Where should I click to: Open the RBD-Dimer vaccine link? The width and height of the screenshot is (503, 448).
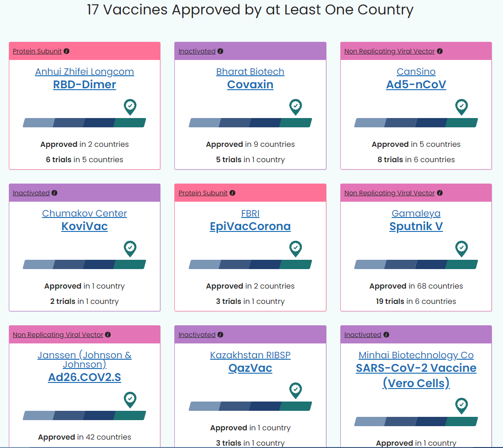coord(84,85)
